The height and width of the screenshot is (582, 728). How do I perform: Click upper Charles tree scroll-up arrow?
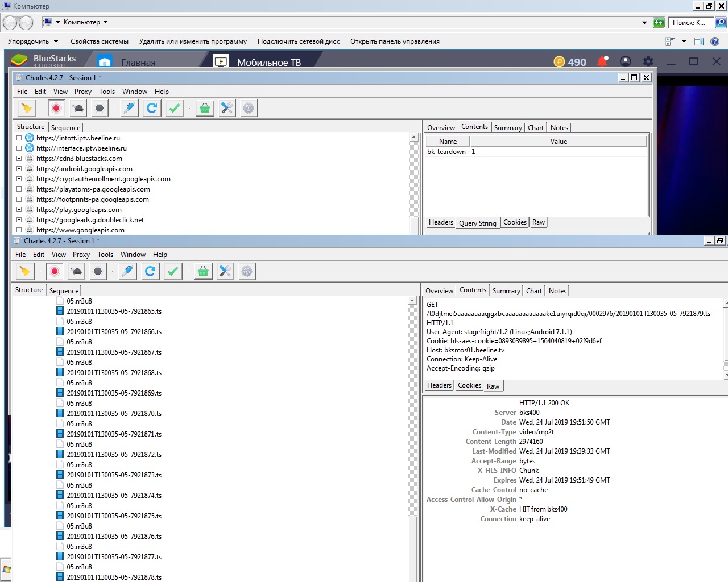click(x=414, y=138)
